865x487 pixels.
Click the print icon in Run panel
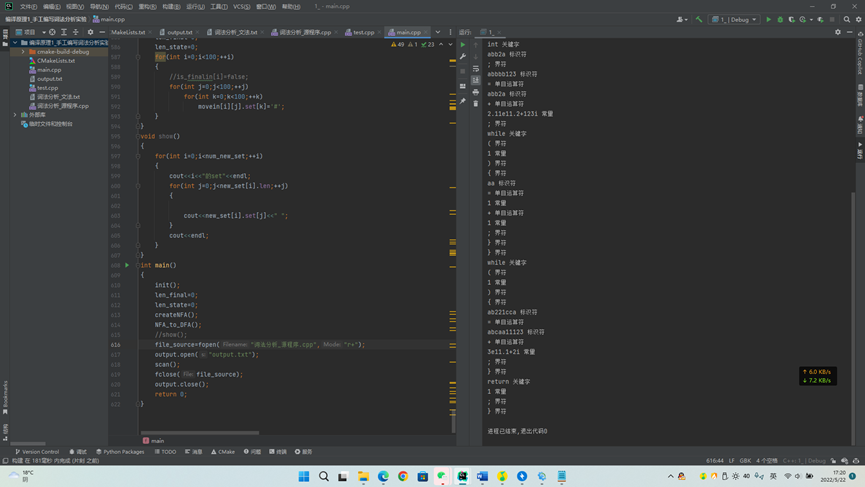click(x=476, y=92)
